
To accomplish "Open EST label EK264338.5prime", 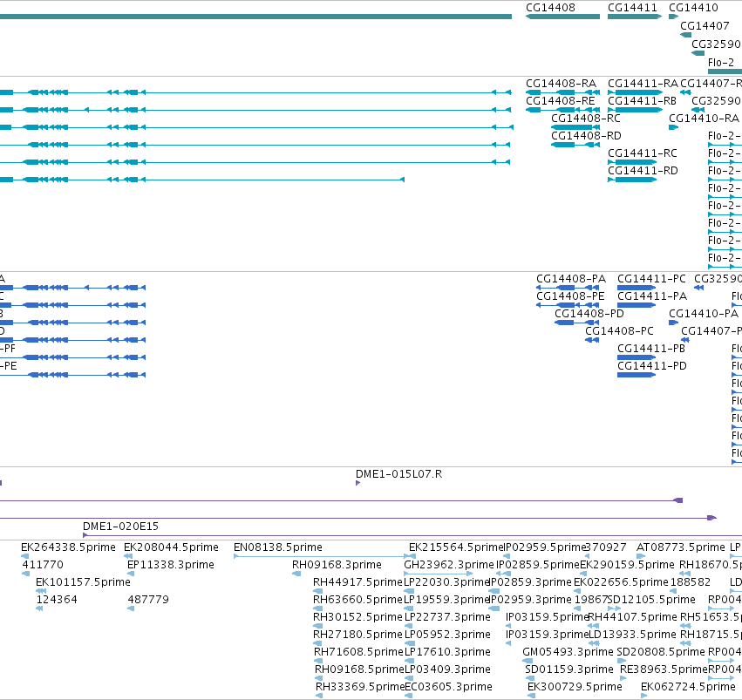I will click(68, 547).
